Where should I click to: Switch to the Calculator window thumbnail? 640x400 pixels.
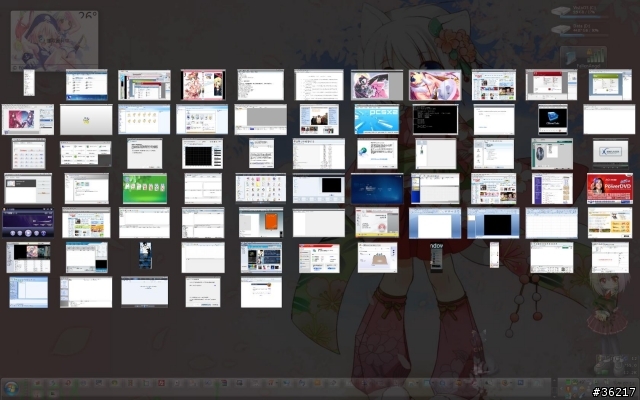pyautogui.click(x=29, y=154)
